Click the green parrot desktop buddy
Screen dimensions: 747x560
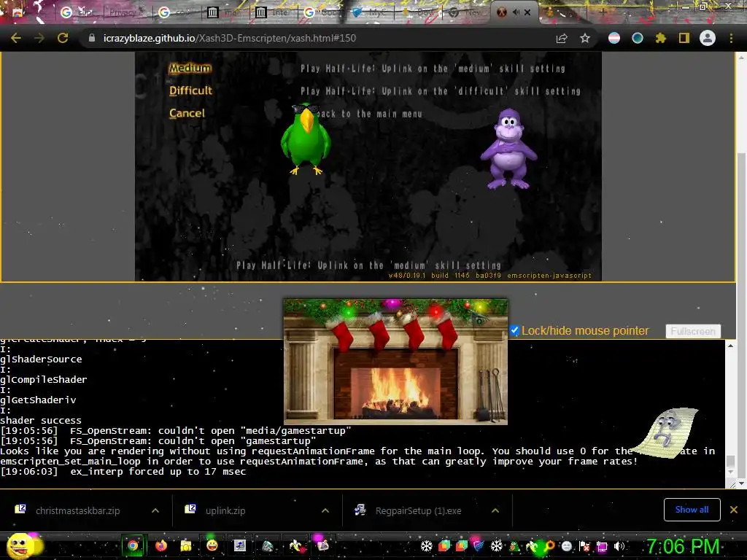[305, 139]
